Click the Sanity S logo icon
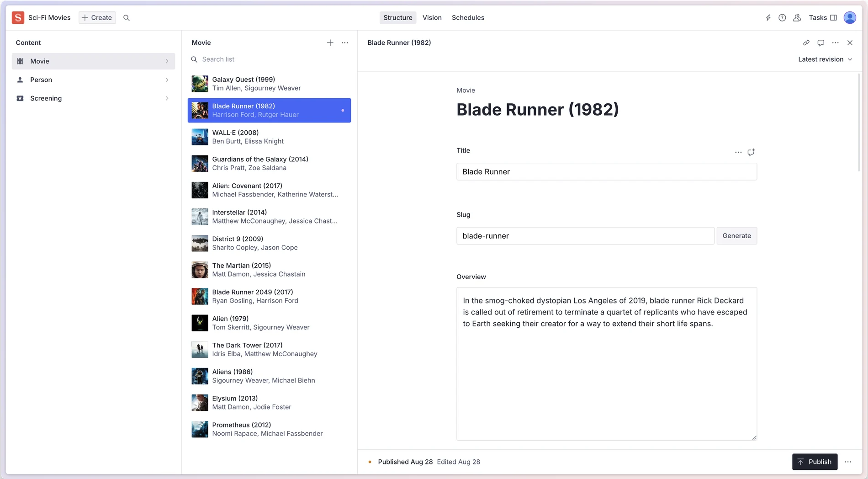The height and width of the screenshot is (479, 868). click(18, 17)
